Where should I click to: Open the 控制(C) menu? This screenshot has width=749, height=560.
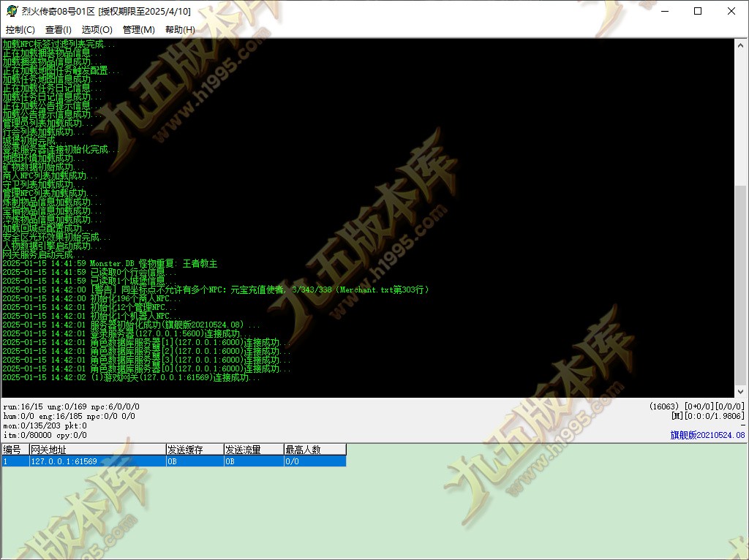[x=20, y=29]
